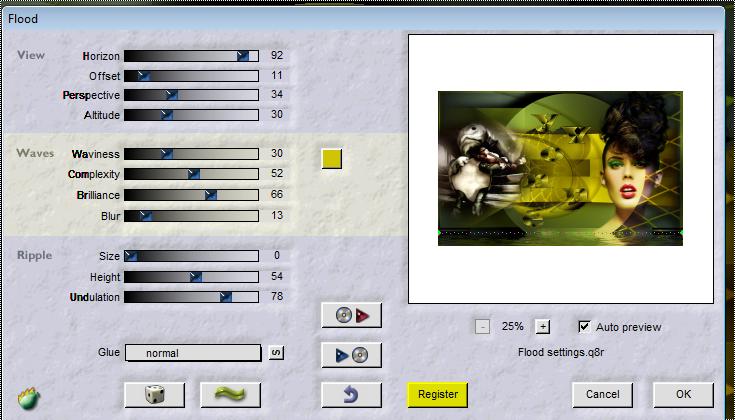
Task: Click the blue undo arrow button
Action: (351, 395)
